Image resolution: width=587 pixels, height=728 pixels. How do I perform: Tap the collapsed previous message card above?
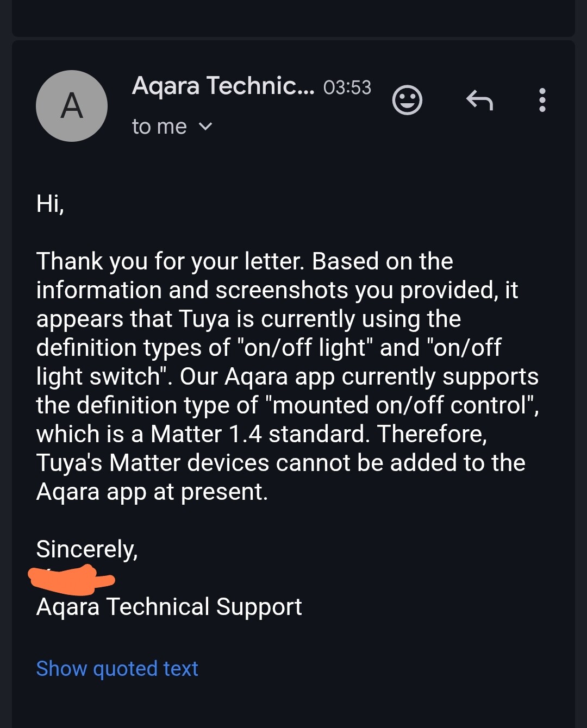tap(293, 17)
